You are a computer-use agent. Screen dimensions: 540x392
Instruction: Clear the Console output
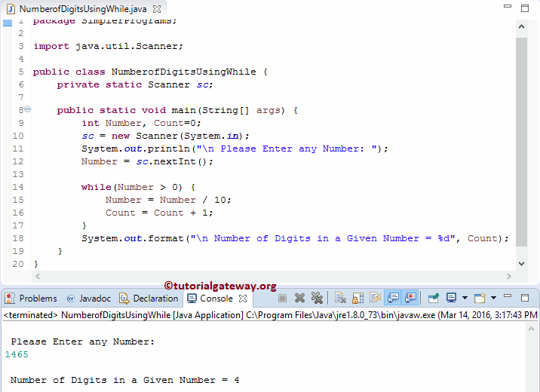pyautogui.click(x=340, y=298)
